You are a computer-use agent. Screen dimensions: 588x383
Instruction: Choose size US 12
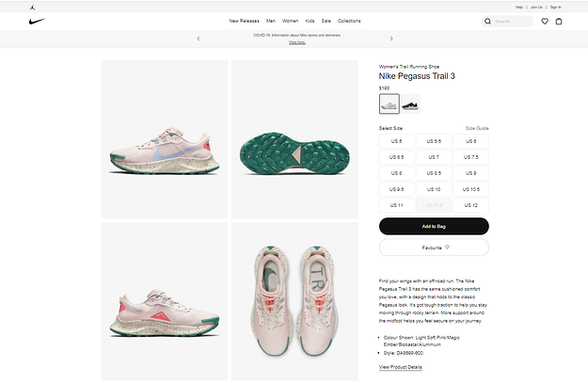471,205
